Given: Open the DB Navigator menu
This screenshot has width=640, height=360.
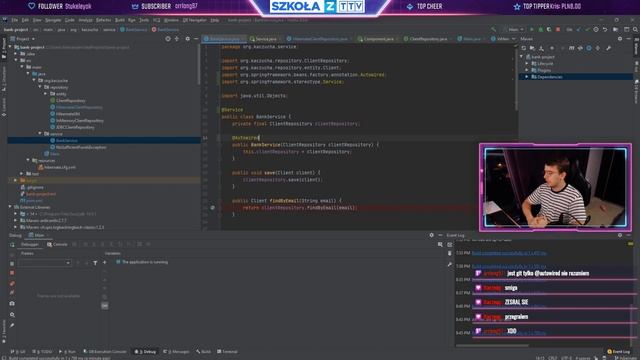Looking at the screenshot, I should pyautogui.click(x=194, y=20).
